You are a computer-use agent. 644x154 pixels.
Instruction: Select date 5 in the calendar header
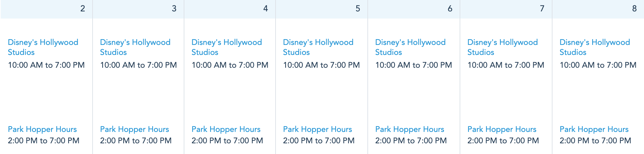[358, 9]
